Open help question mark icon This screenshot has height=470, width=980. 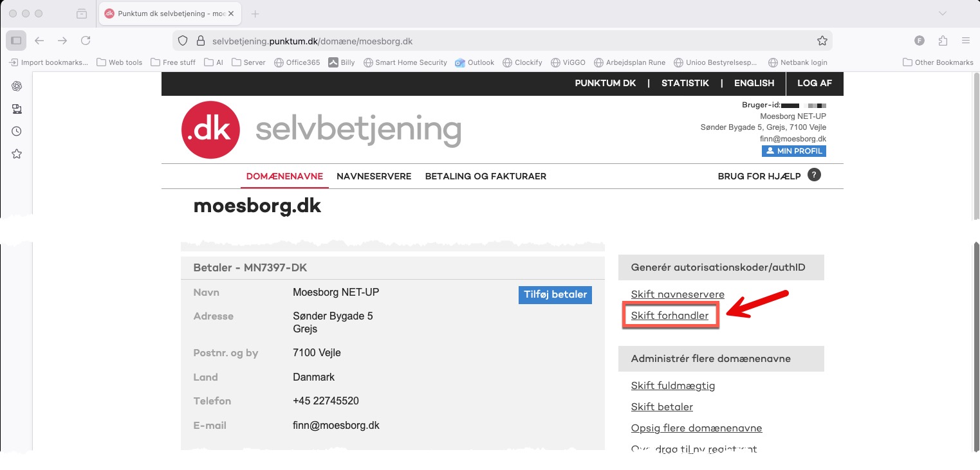coord(814,175)
